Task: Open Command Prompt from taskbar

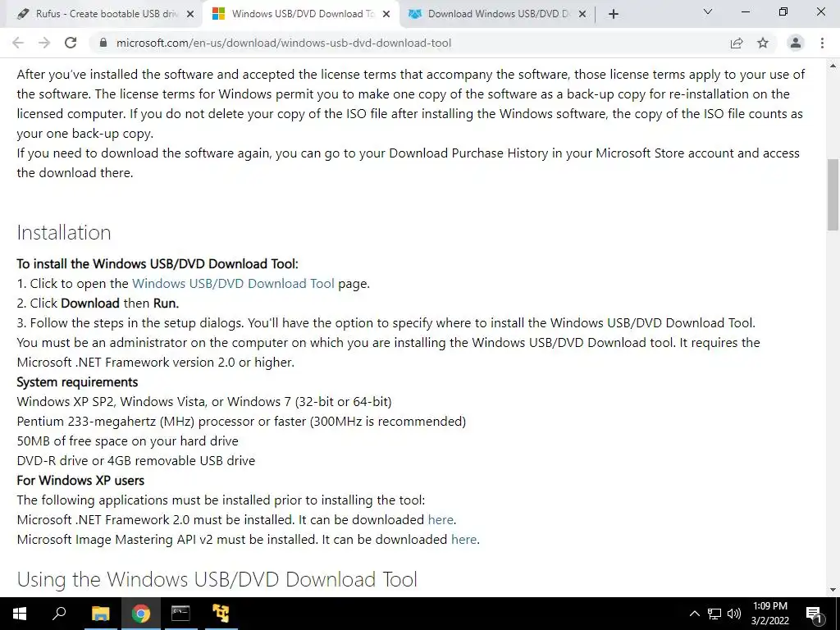Action: [x=180, y=614]
